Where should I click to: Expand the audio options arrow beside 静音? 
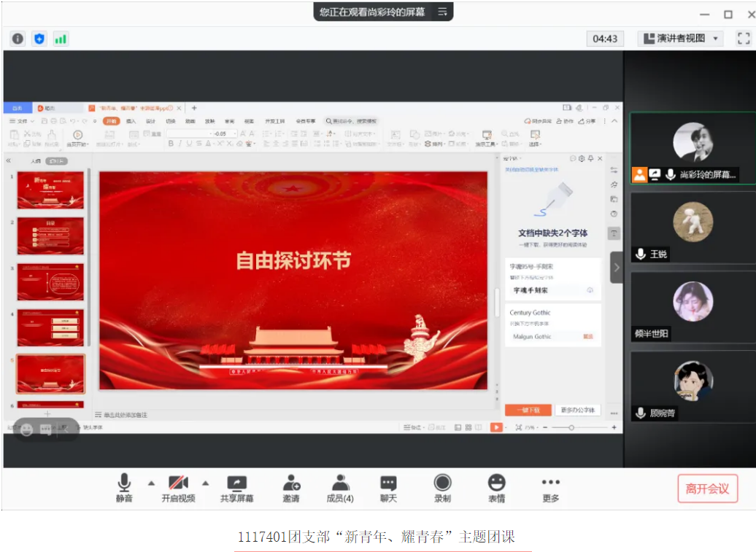[x=151, y=483]
